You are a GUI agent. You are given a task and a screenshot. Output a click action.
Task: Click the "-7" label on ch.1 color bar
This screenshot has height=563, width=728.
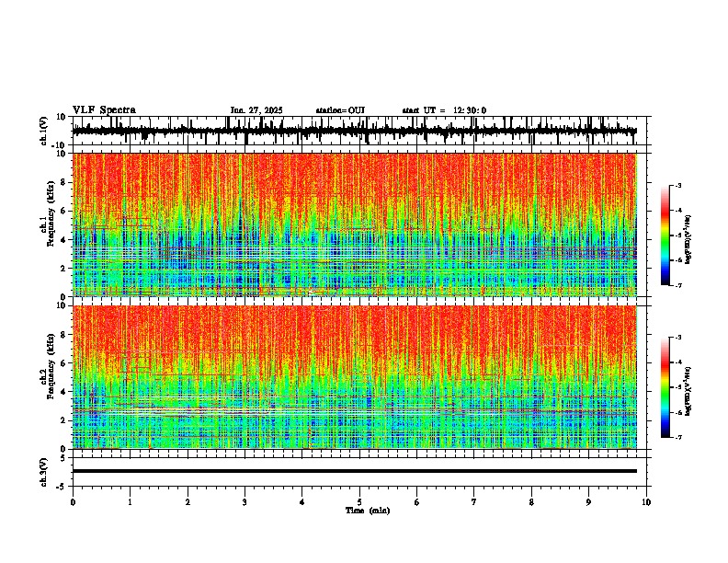(678, 285)
